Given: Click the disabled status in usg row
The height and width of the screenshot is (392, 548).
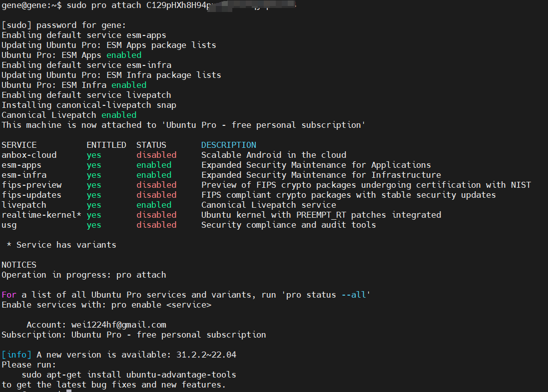Looking at the screenshot, I should [156, 225].
